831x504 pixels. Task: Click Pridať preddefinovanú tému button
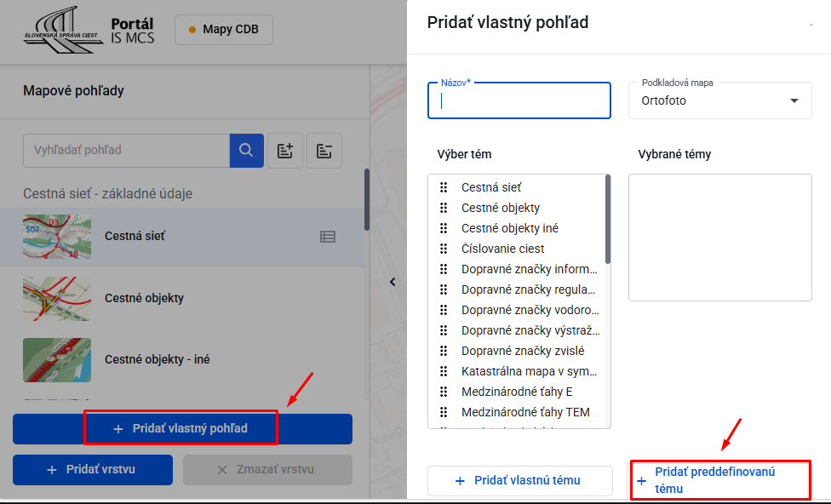719,480
